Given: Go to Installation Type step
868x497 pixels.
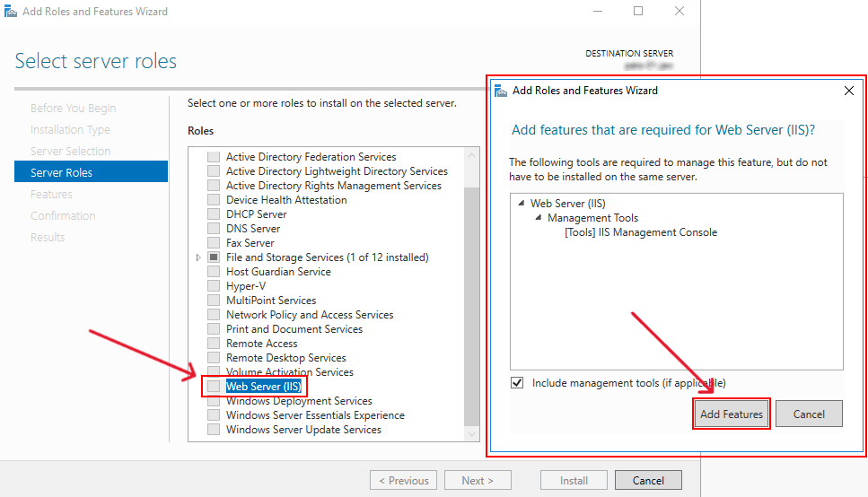Looking at the screenshot, I should (x=70, y=129).
